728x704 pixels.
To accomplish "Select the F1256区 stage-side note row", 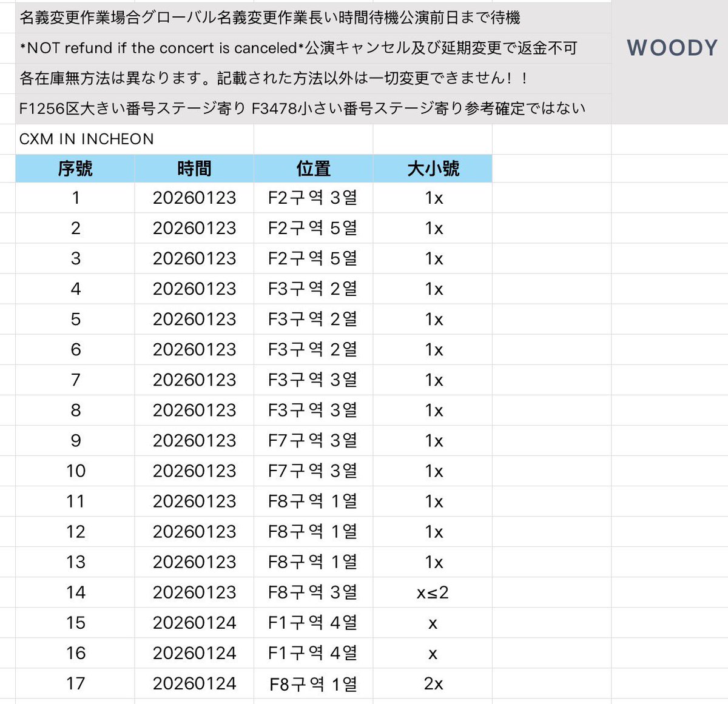I will [313, 109].
